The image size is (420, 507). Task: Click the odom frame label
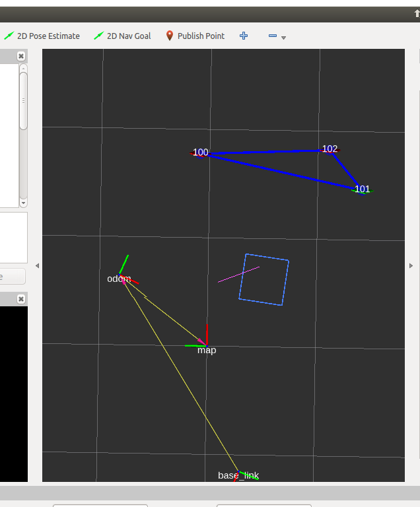click(119, 279)
